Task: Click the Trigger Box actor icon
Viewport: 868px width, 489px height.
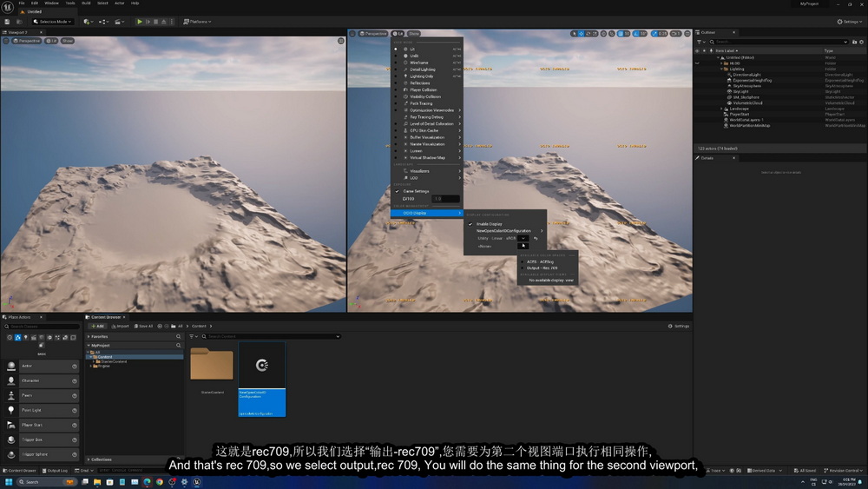Action: pyautogui.click(x=11, y=439)
